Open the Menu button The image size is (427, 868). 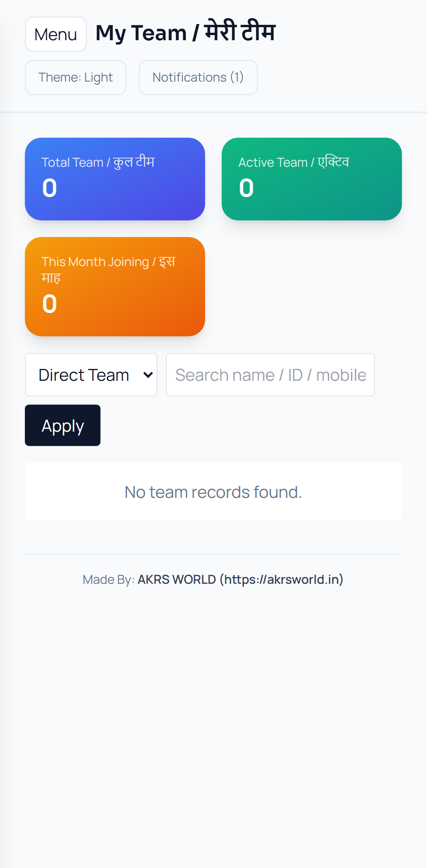(56, 34)
